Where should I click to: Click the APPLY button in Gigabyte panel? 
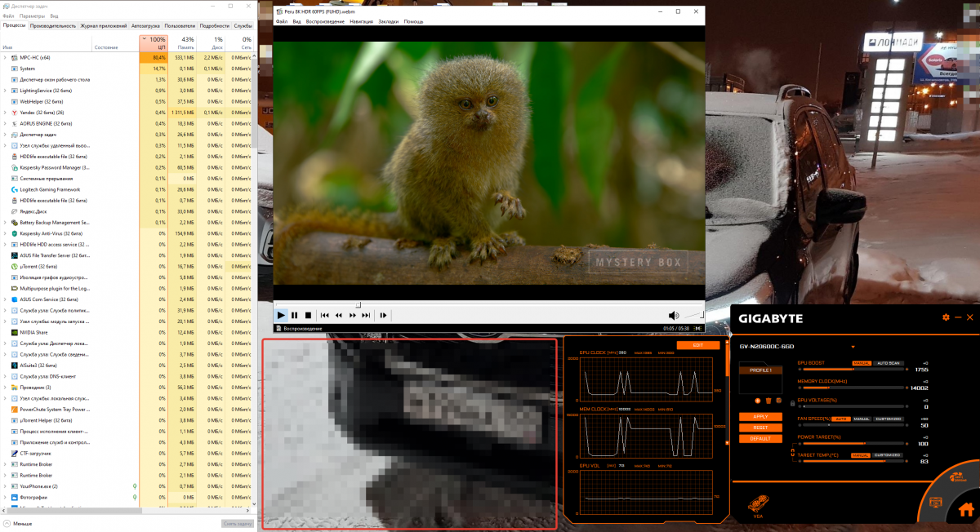[x=759, y=417]
